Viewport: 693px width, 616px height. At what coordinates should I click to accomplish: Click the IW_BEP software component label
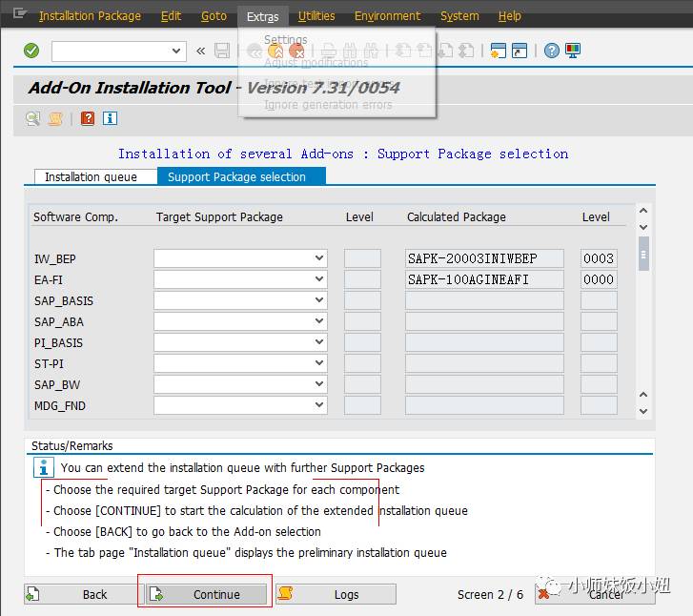55,258
